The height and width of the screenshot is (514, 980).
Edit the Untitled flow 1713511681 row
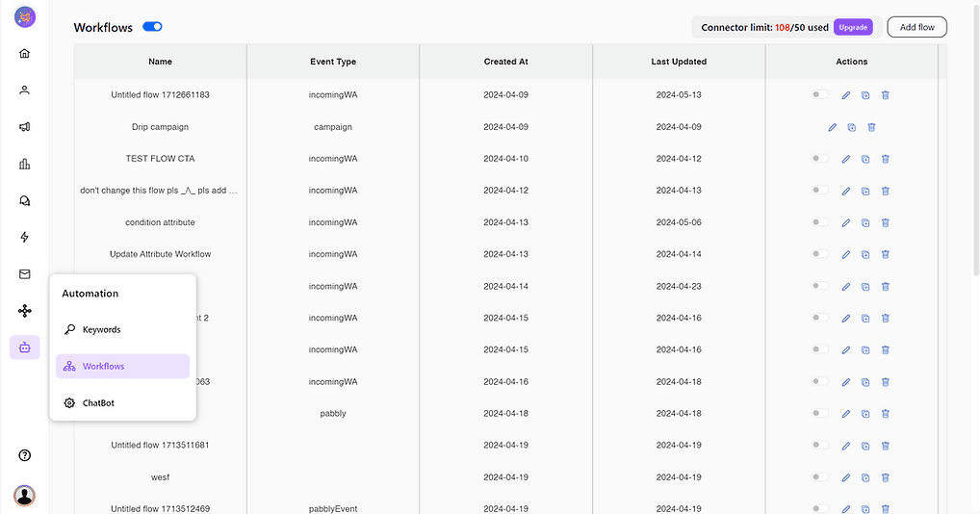[x=845, y=446]
